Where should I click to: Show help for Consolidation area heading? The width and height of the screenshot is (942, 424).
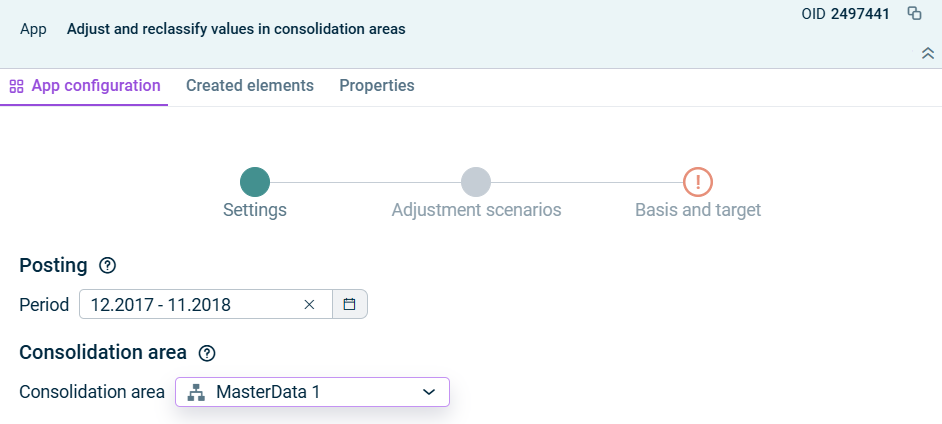[207, 353]
